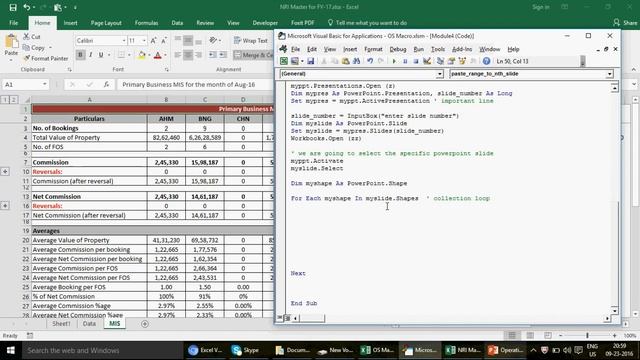
Task: Click the insert function fx icon
Action: point(107,84)
